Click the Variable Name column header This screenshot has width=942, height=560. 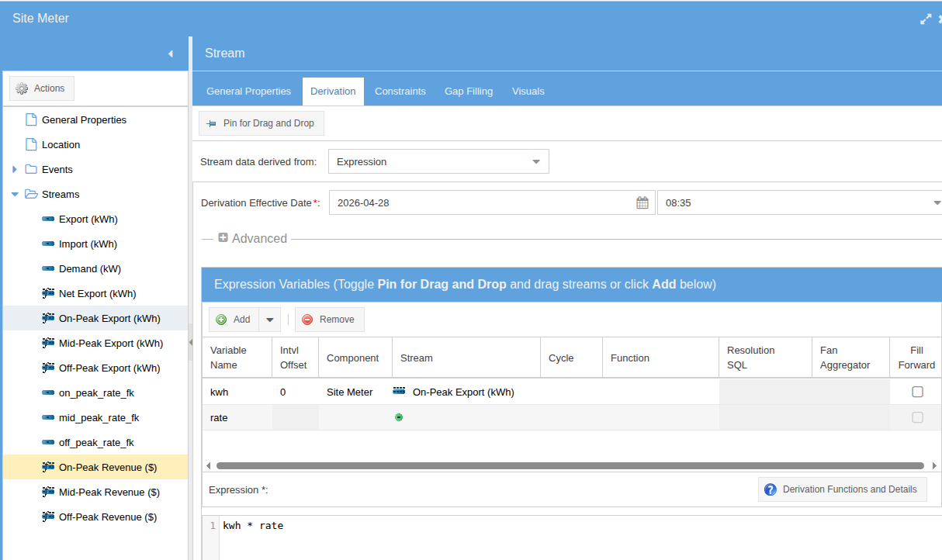[x=237, y=358]
